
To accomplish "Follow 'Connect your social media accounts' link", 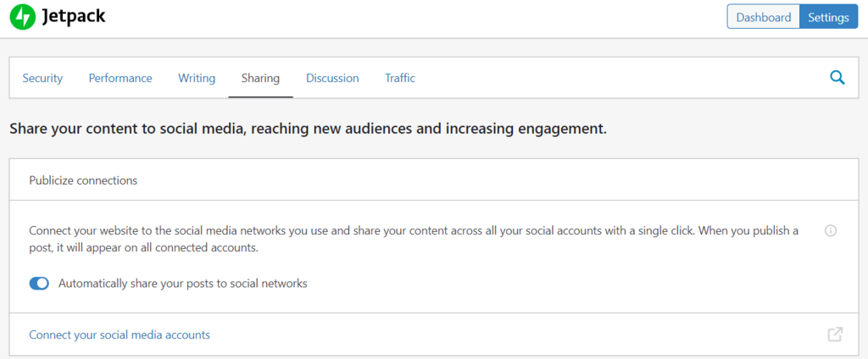I will [120, 334].
